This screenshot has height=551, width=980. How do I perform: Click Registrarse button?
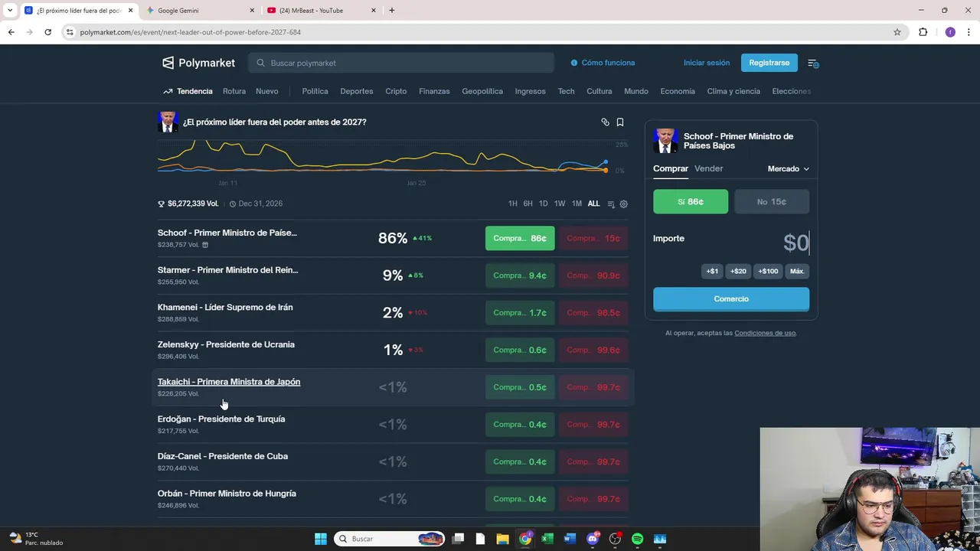tap(769, 63)
